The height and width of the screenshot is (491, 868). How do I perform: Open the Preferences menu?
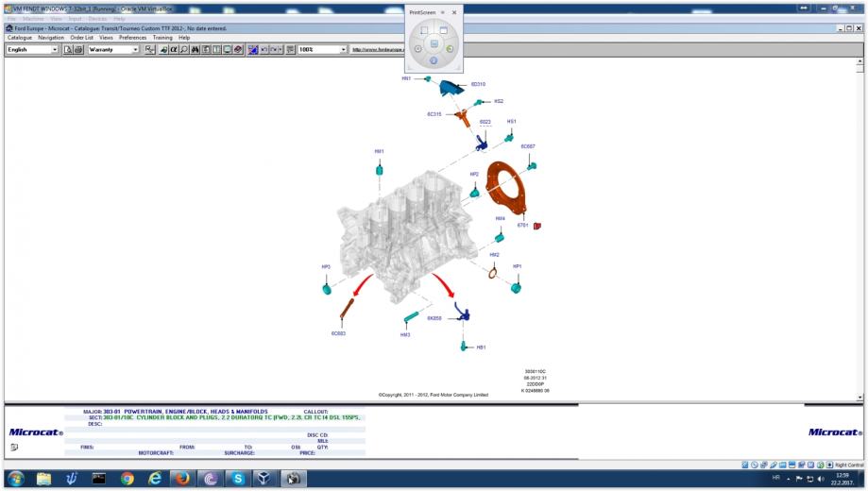[133, 38]
